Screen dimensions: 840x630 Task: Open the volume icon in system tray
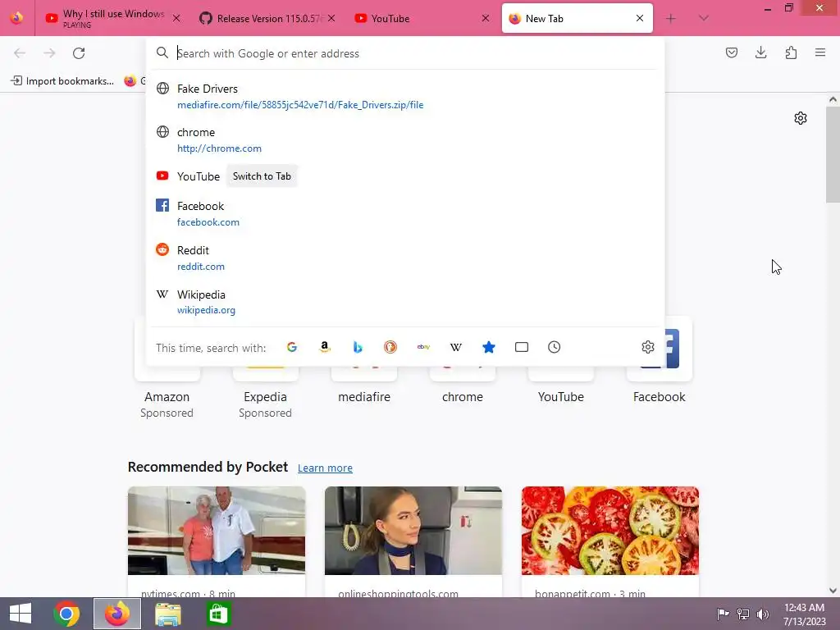point(763,614)
